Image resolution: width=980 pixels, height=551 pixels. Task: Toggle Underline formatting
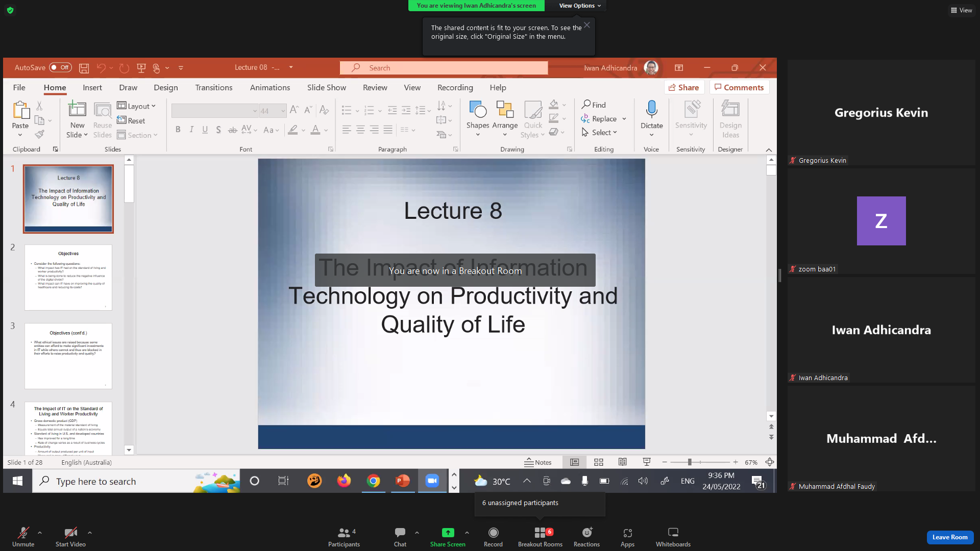205,130
